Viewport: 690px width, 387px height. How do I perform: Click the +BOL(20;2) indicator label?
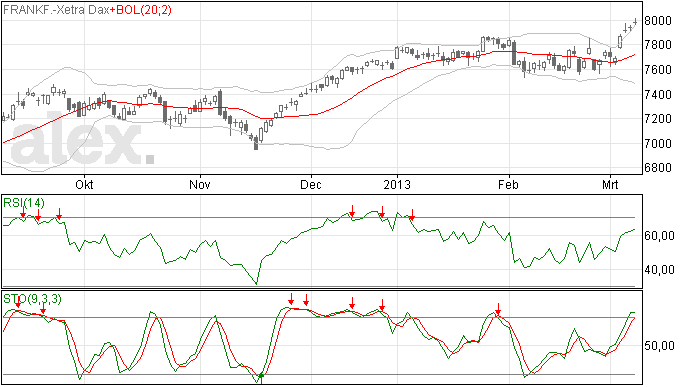pyautogui.click(x=140, y=10)
